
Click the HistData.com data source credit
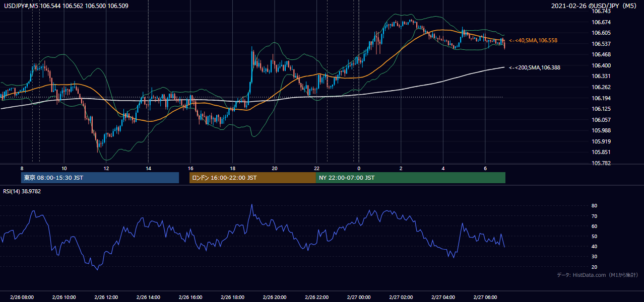click(598, 275)
